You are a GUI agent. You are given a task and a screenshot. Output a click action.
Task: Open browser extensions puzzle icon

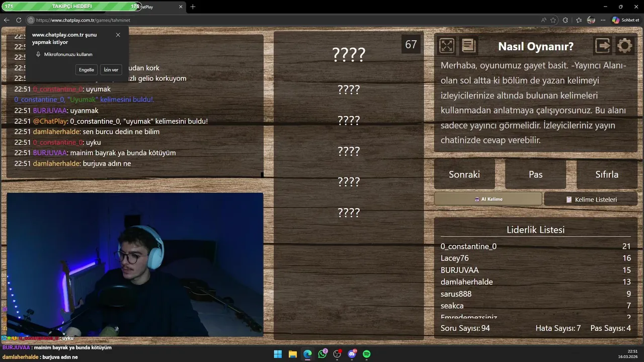[x=566, y=20]
